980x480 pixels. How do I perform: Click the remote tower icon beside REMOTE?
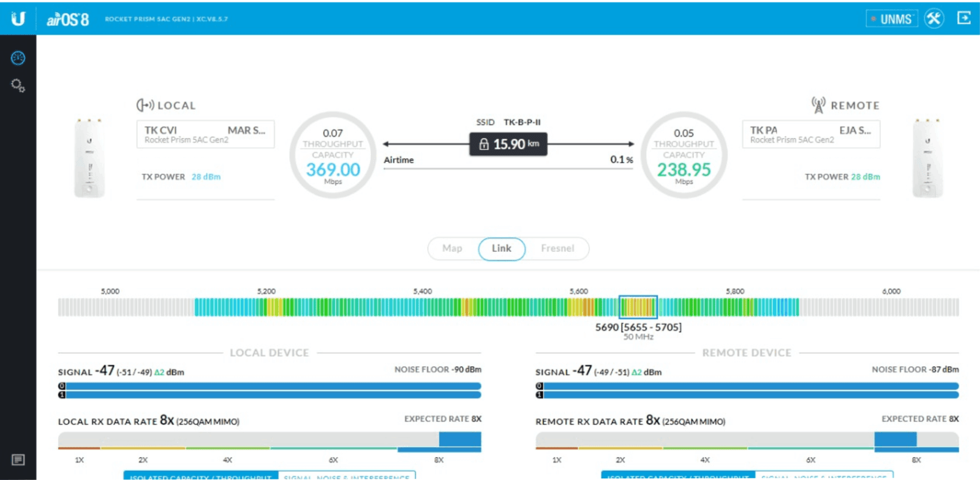click(818, 105)
